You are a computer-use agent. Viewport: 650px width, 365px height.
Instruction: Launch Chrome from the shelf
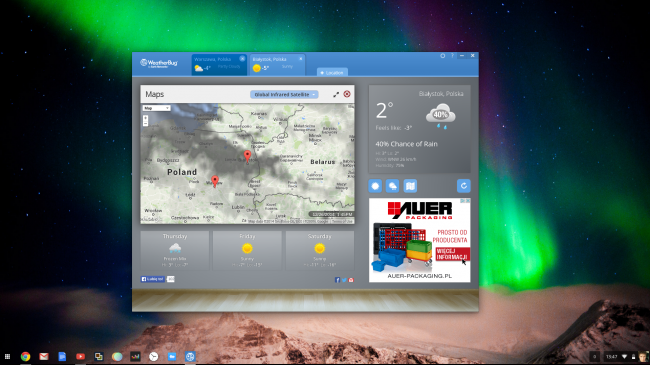coord(26,356)
